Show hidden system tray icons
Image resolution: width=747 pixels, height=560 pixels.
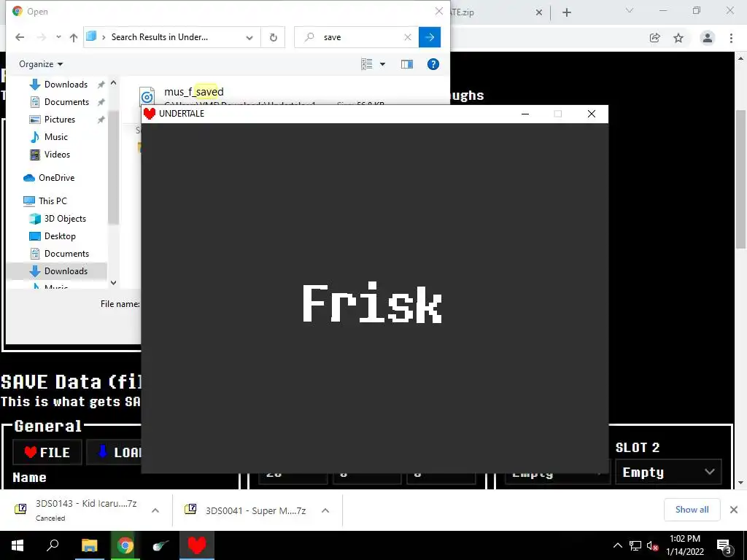(x=617, y=545)
